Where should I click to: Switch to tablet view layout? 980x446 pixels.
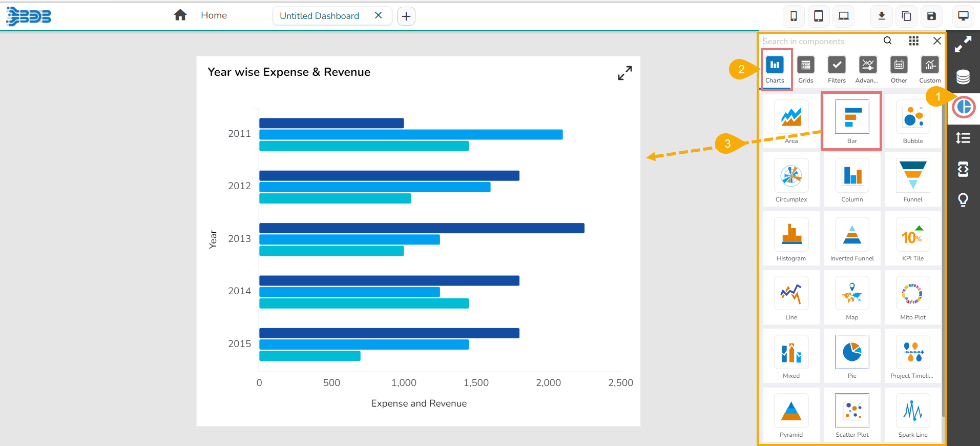(819, 16)
